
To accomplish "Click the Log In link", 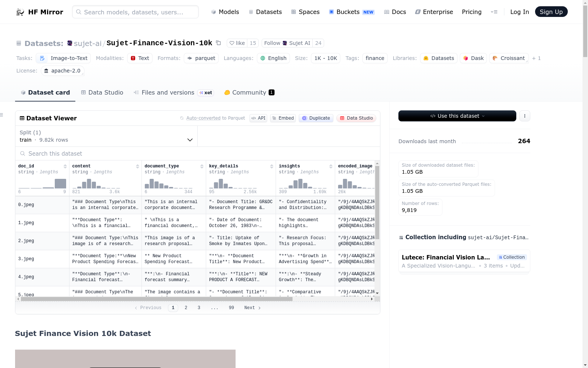I will [520, 12].
